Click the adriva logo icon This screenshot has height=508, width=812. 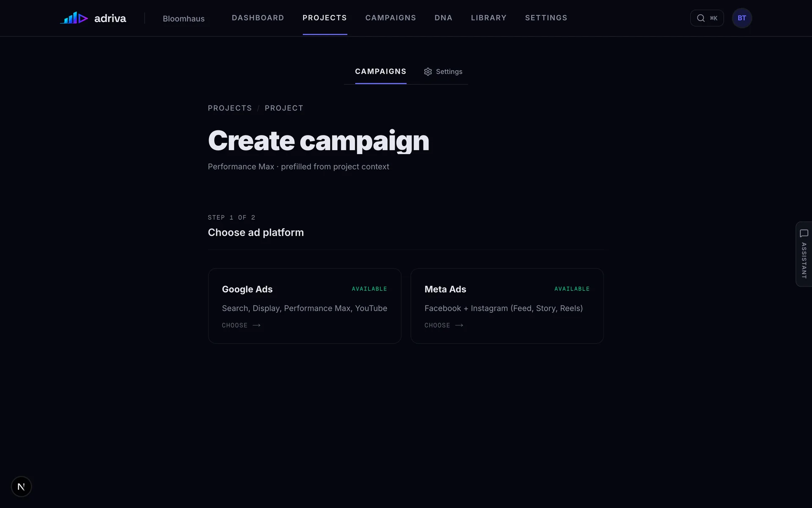(x=74, y=18)
